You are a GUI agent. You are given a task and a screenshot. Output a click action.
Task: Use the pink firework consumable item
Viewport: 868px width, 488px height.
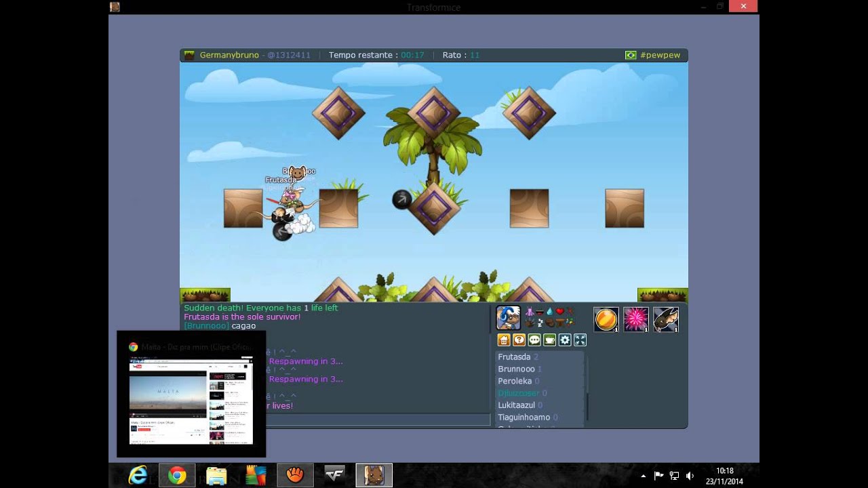point(636,319)
